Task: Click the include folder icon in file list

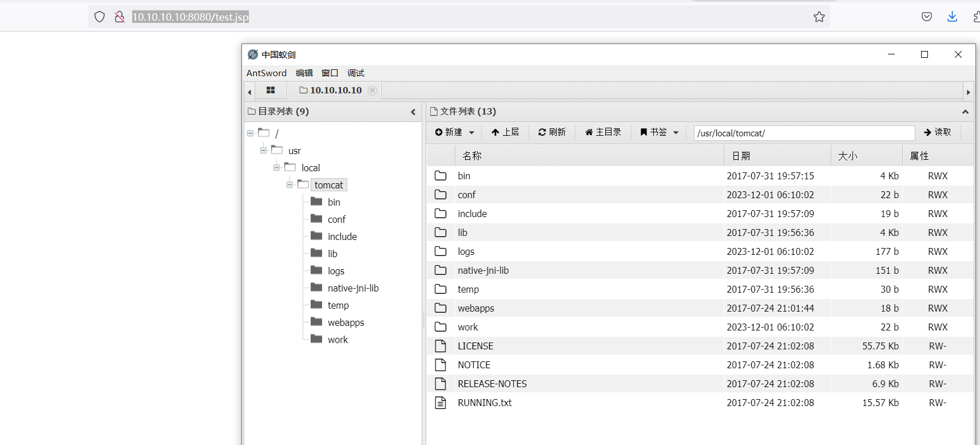Action: click(441, 214)
